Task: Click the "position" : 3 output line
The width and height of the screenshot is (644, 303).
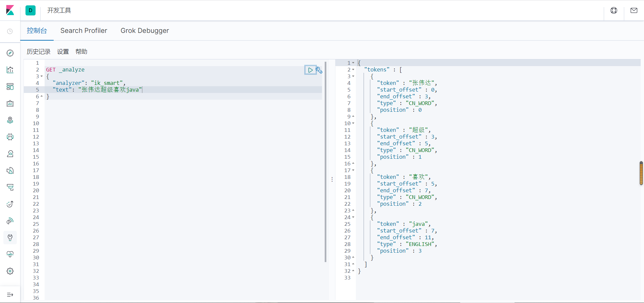Action: click(x=399, y=251)
